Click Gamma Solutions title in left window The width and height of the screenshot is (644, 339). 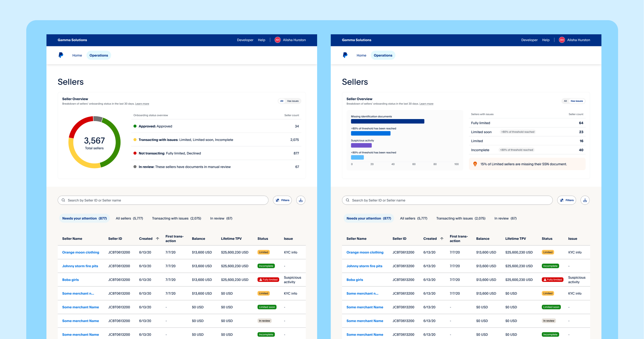(x=72, y=40)
